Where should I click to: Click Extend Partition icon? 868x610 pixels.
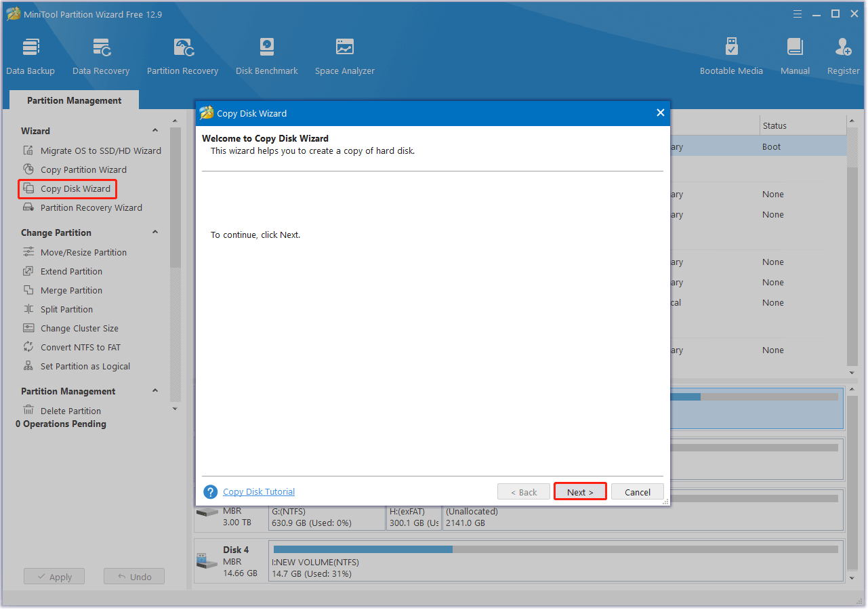(28, 271)
